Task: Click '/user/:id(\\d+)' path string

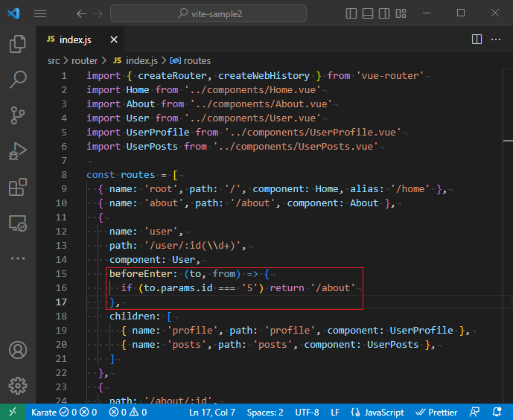Action: pyautogui.click(x=193, y=246)
